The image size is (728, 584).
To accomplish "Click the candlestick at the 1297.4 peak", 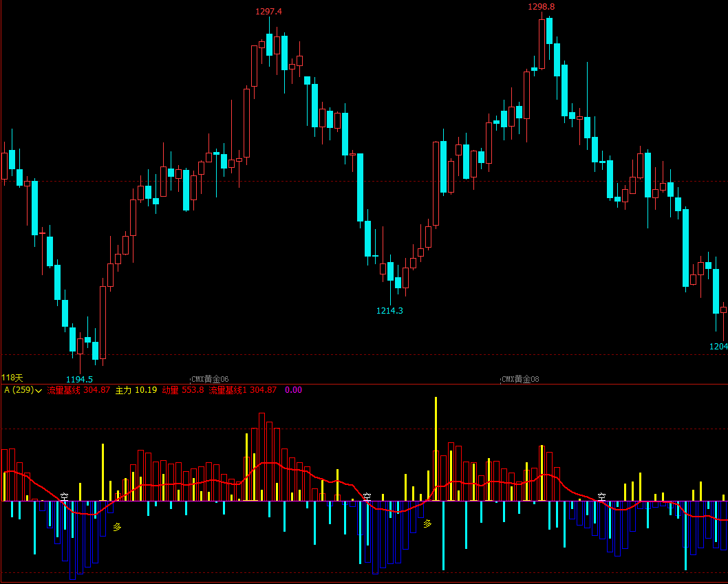I will pos(269,45).
